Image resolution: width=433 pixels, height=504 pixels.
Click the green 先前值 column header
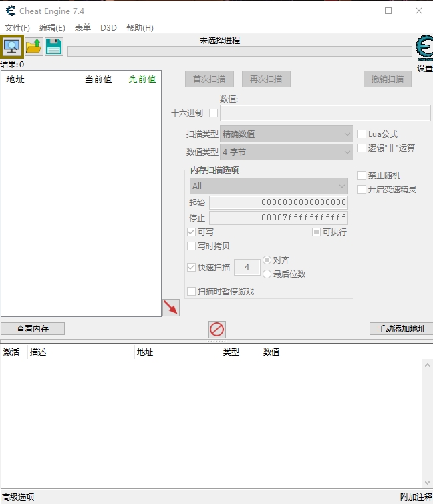pyautogui.click(x=142, y=79)
